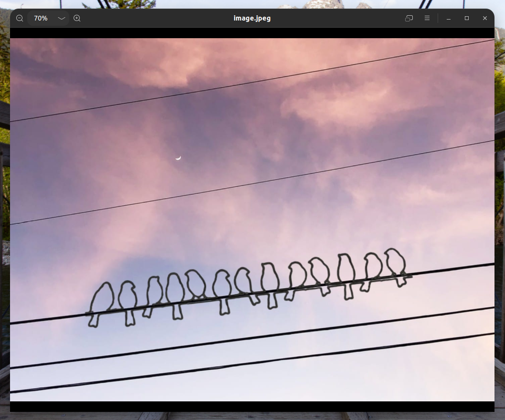Zoom out using the magnifier minus icon
Viewport: 505px width, 420px height.
20,18
